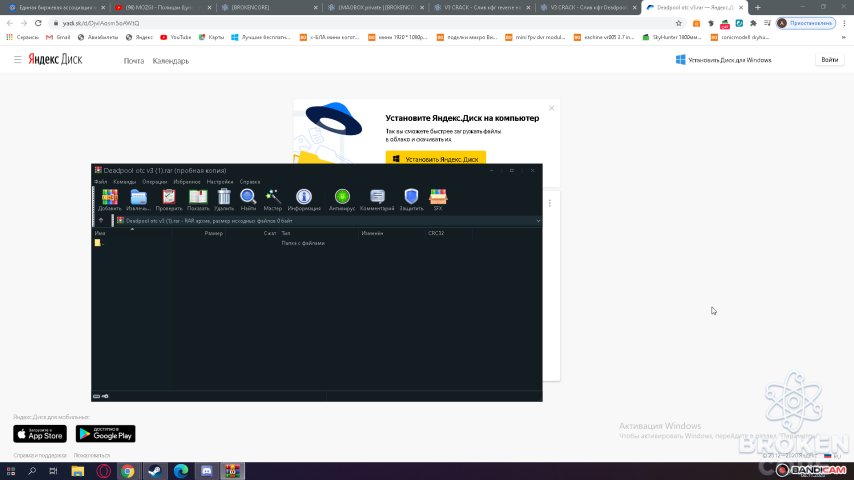Reload the page in Chrome
854x480 pixels.
(x=38, y=23)
